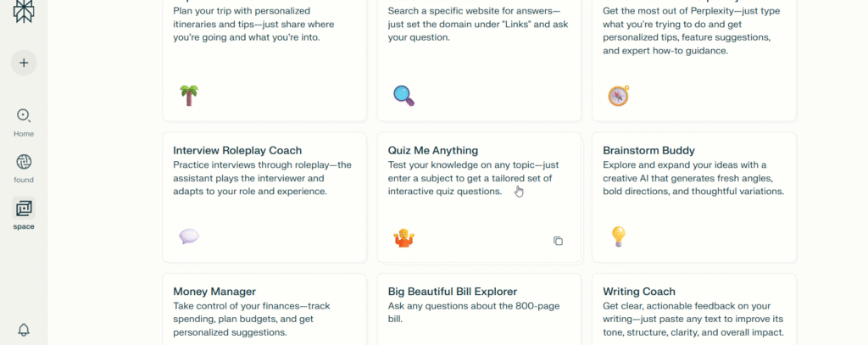The width and height of the screenshot is (868, 345).
Task: Click the plus new thread button
Action: [24, 63]
